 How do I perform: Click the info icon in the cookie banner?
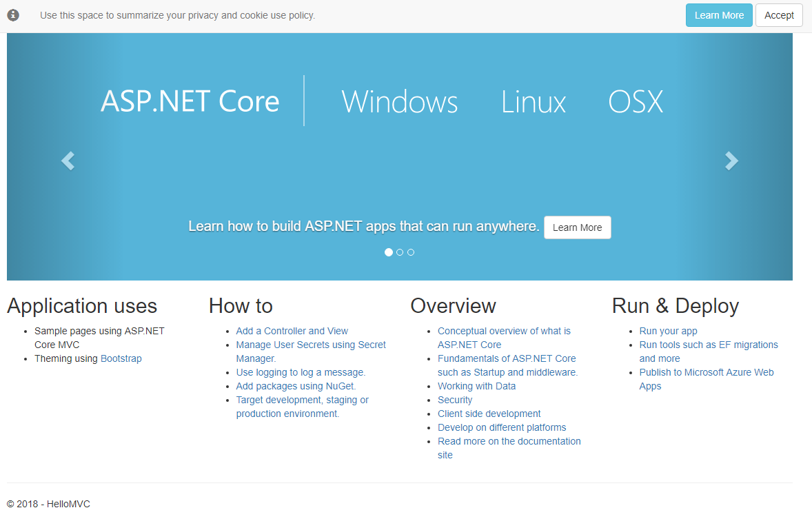pyautogui.click(x=14, y=15)
